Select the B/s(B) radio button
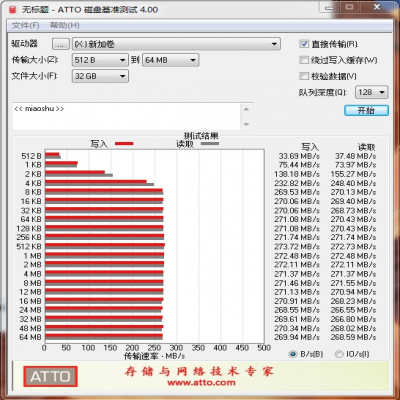Screen dimensions: 400x400 (x=293, y=354)
